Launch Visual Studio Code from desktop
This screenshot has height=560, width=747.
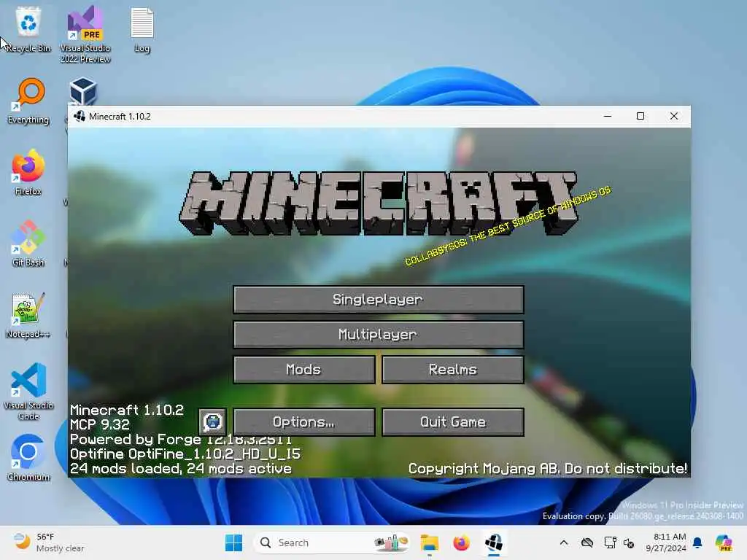click(x=28, y=392)
